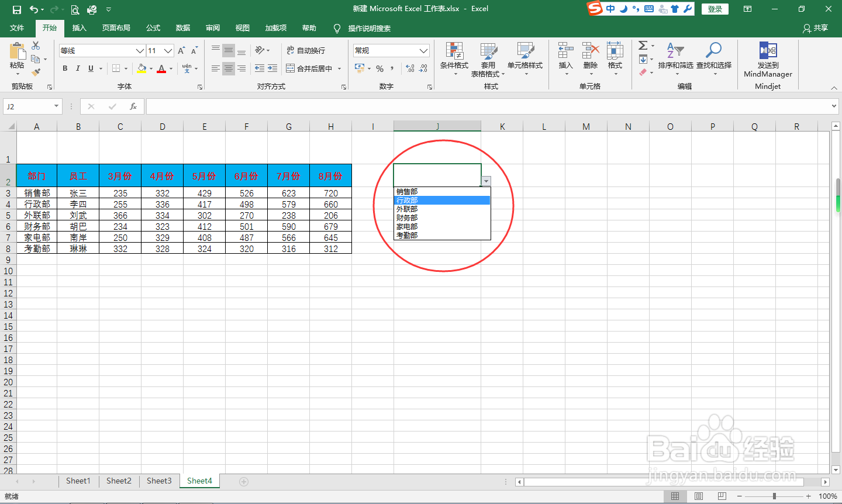Click the 登录 sign-in button
The image size is (842, 504).
(x=715, y=9)
